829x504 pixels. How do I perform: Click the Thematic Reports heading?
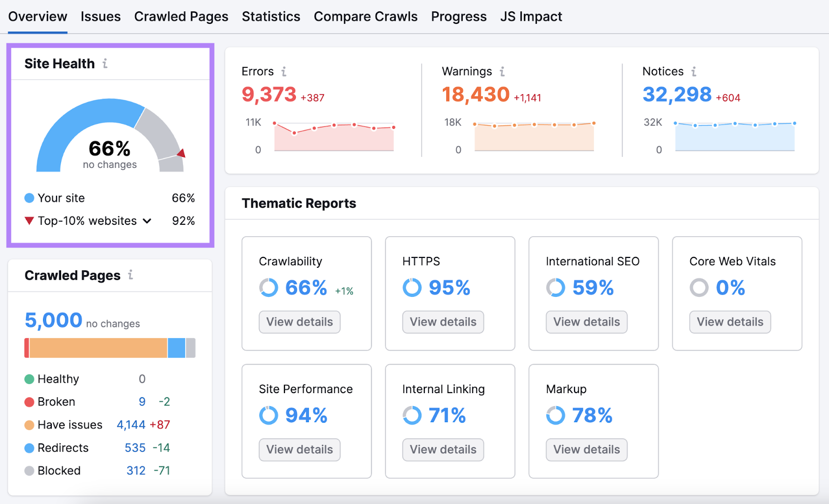[299, 204]
